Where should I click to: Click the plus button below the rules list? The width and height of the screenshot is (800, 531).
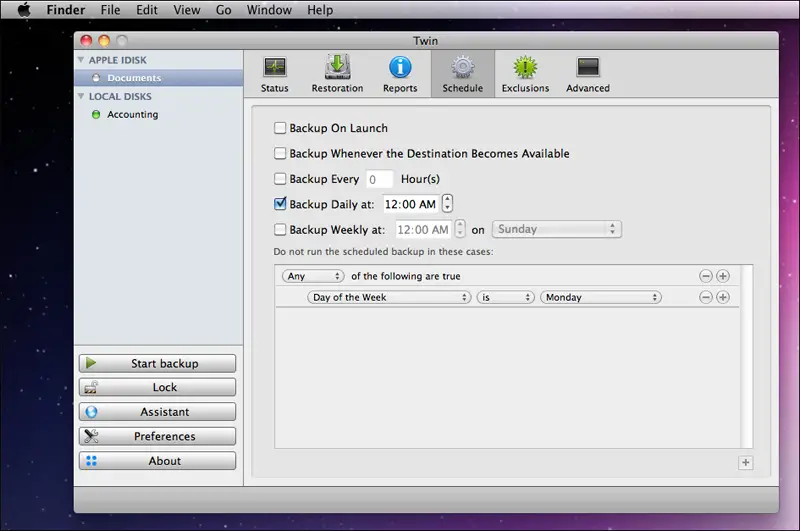(745, 462)
